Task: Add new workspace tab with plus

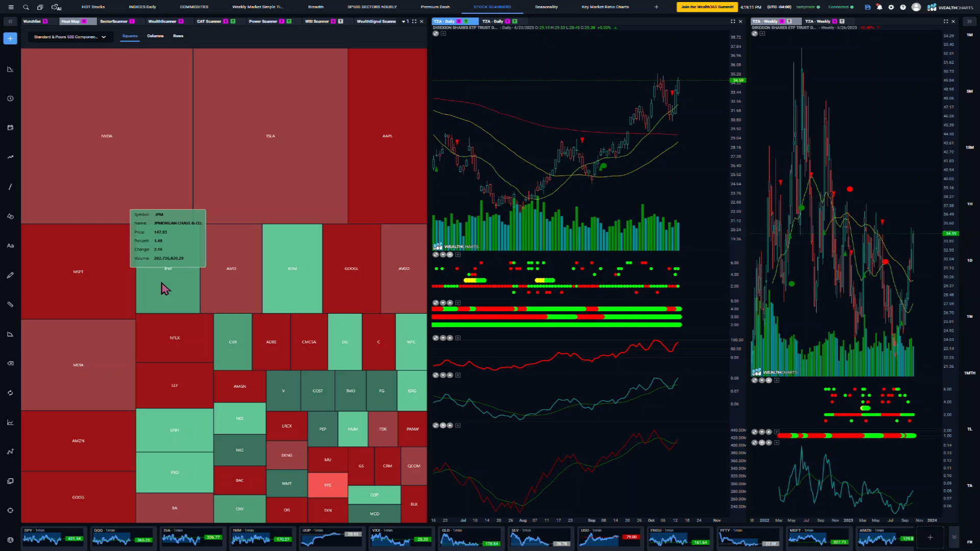Action: pyautogui.click(x=656, y=7)
